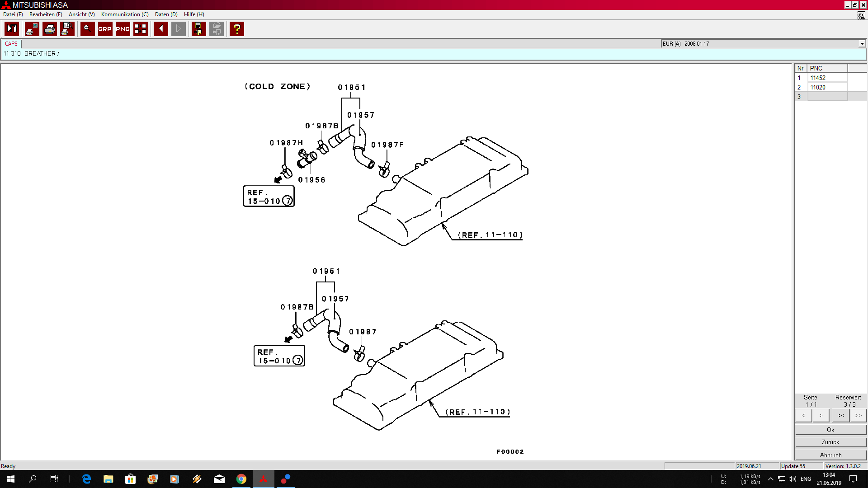Click the printer toolbar icon
This screenshot has width=868, height=488.
[50, 29]
